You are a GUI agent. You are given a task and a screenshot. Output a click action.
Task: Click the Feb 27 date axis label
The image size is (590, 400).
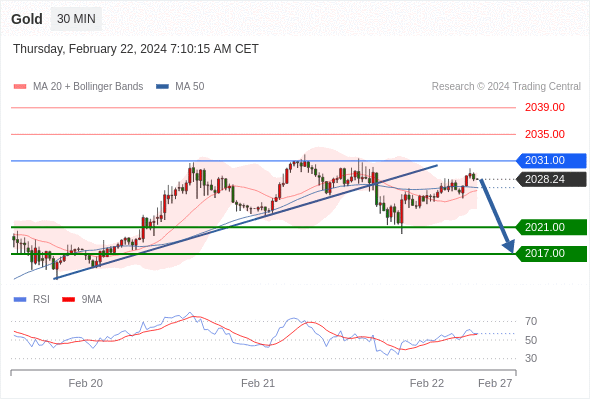pyautogui.click(x=495, y=383)
